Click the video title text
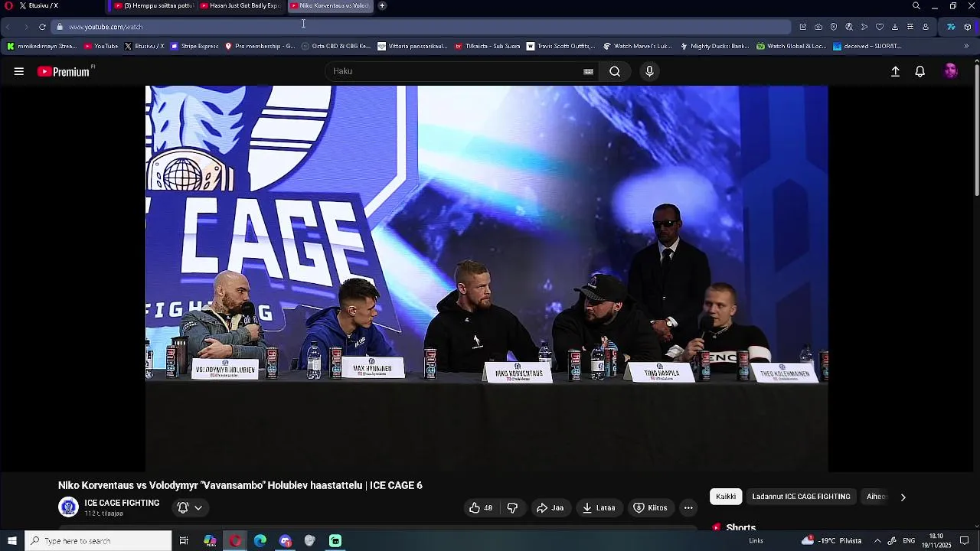 (240, 485)
